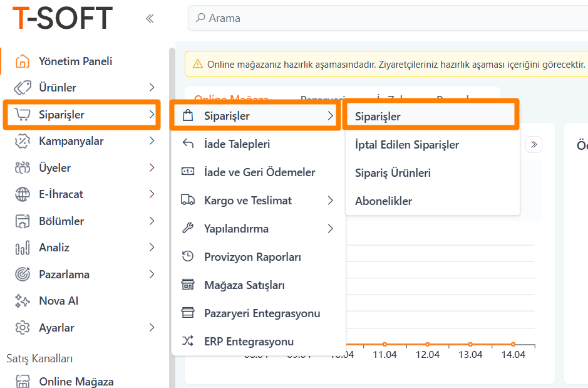Click the Yönetim Paneli home icon
The image size is (588, 388).
tap(23, 61)
